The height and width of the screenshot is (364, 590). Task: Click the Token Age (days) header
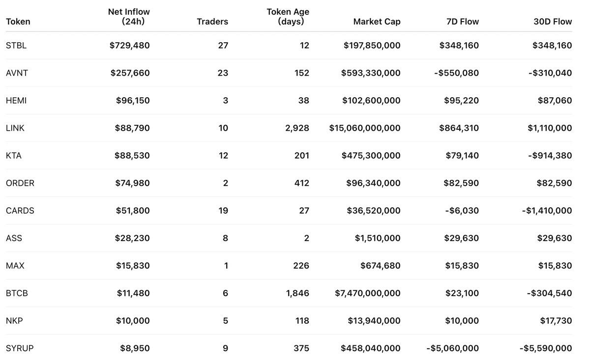click(288, 17)
